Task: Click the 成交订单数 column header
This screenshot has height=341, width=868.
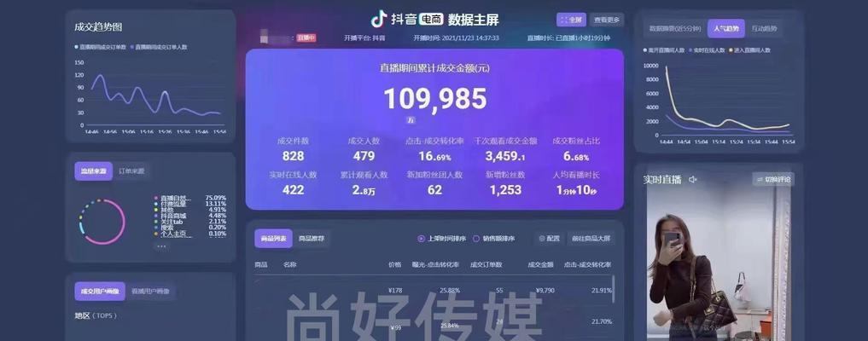Action: pos(486,265)
